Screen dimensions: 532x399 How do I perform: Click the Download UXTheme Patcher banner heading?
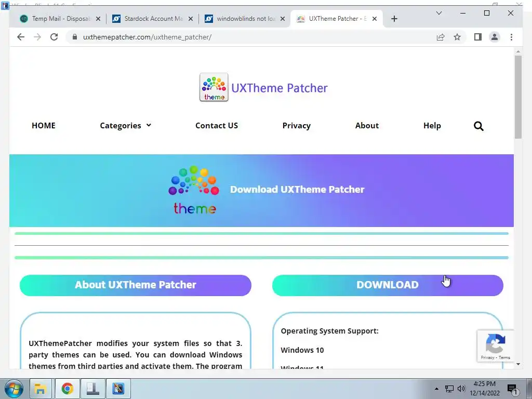297,189
